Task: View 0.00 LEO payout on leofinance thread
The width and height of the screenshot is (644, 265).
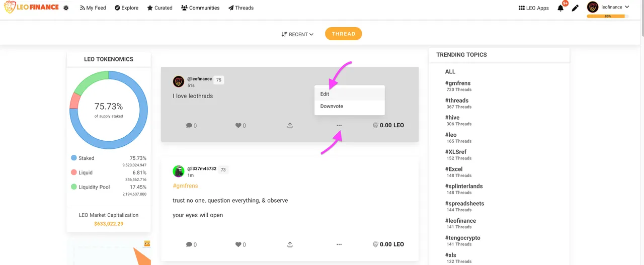Action: 388,125
